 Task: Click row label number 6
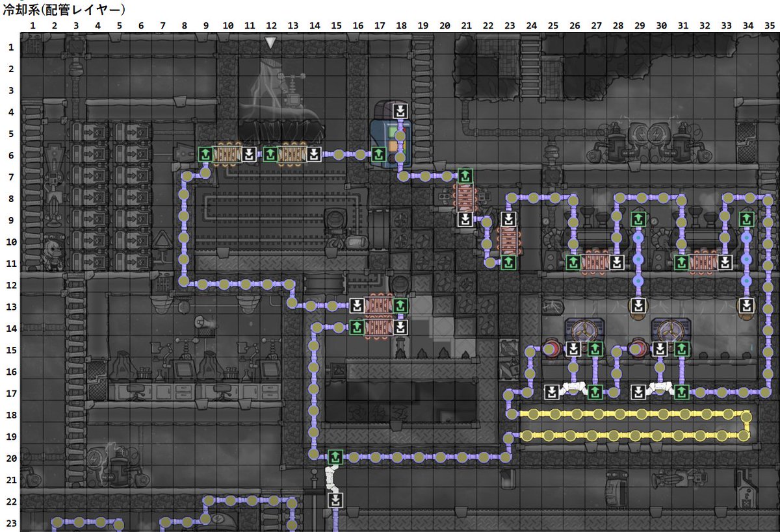10,155
